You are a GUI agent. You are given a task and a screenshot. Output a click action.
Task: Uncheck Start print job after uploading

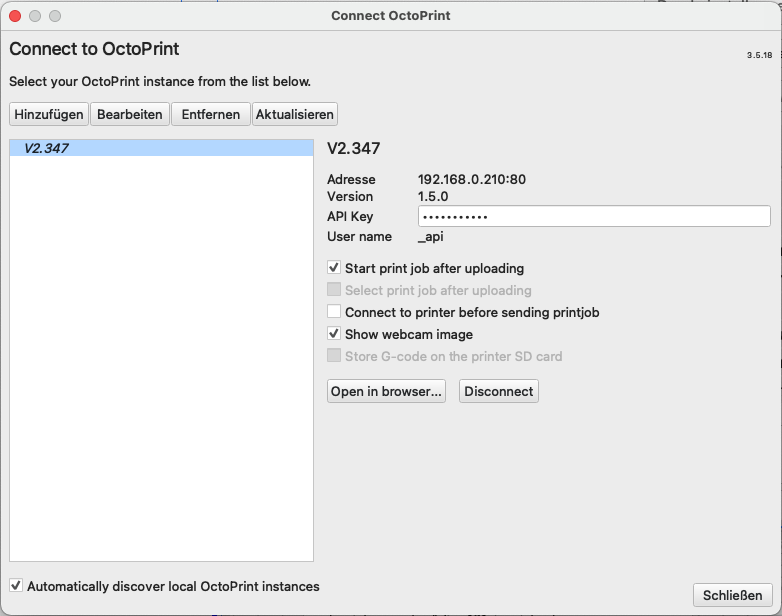point(334,268)
